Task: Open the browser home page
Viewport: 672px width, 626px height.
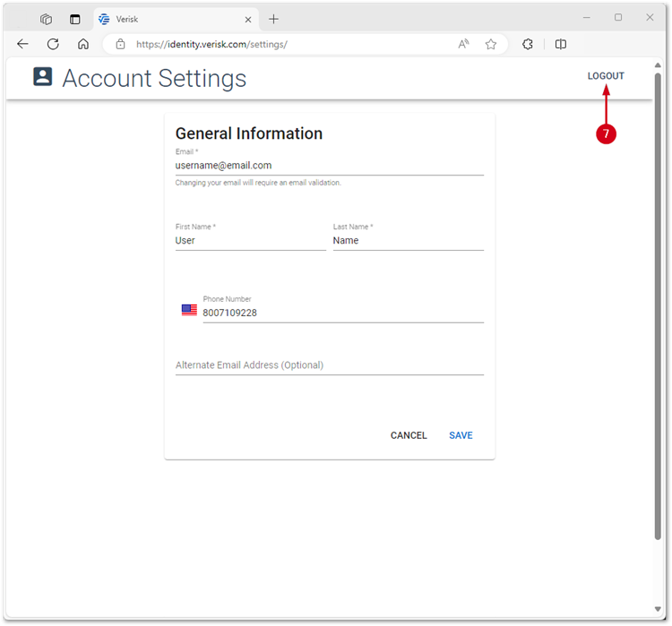Action: [x=83, y=44]
